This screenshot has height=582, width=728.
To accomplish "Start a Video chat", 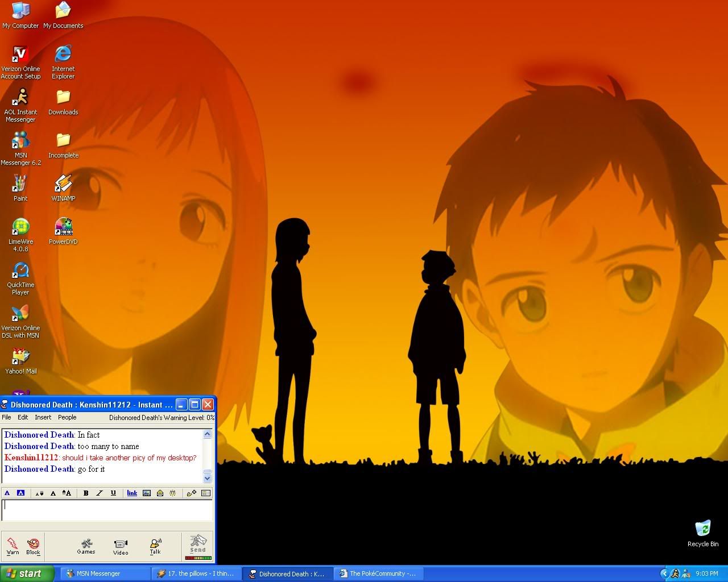I will [x=121, y=547].
